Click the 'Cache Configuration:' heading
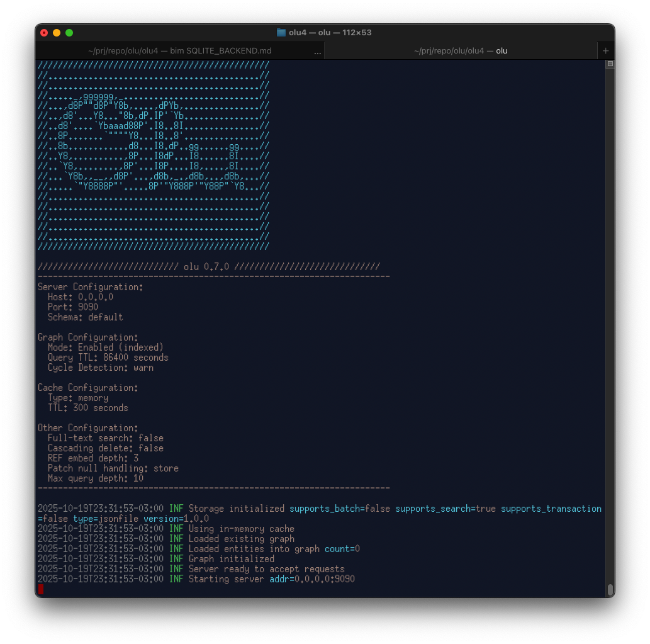Screen dimensions: 650x644 (88, 388)
